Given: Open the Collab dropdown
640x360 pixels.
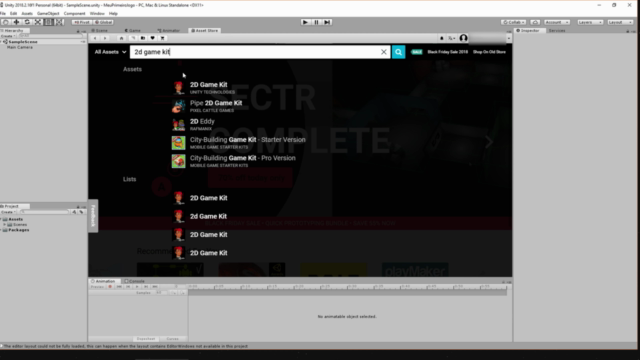Looking at the screenshot, I should pyautogui.click(x=513, y=22).
